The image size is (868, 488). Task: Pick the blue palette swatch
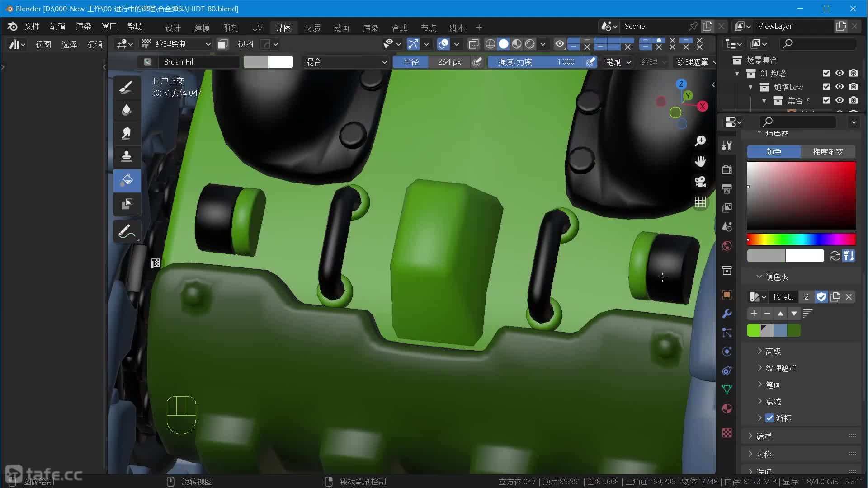[780, 330]
